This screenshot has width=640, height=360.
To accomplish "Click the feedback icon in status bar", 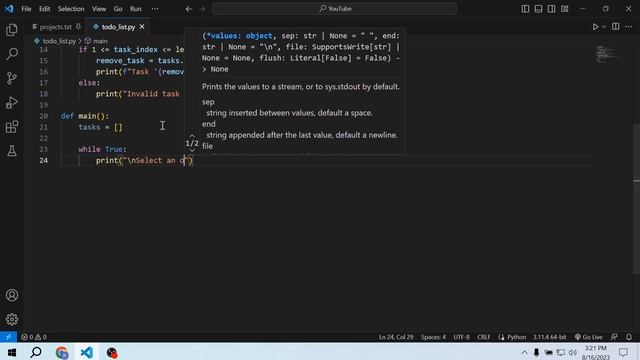I will click(x=614, y=337).
